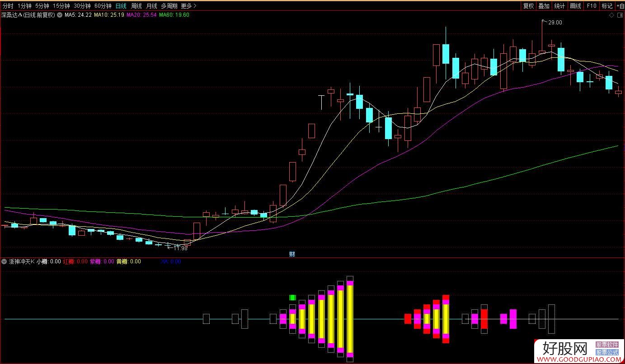
Task: Open the 多周期 multi-period view
Action: [x=169, y=6]
